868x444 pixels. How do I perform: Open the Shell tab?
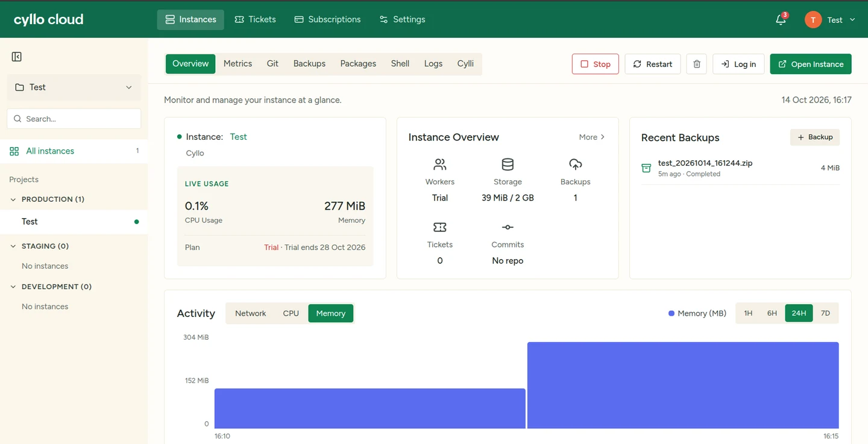400,64
